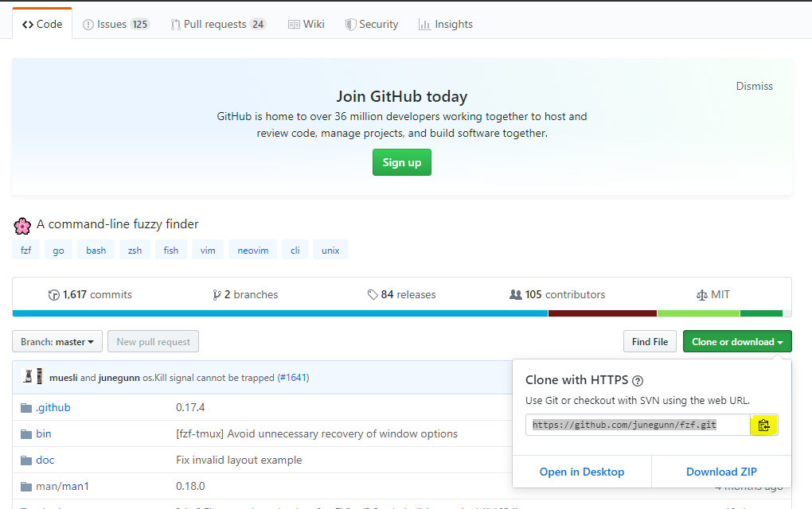The height and width of the screenshot is (509, 812).
Task: Click the bash topic tag
Action: [96, 250]
